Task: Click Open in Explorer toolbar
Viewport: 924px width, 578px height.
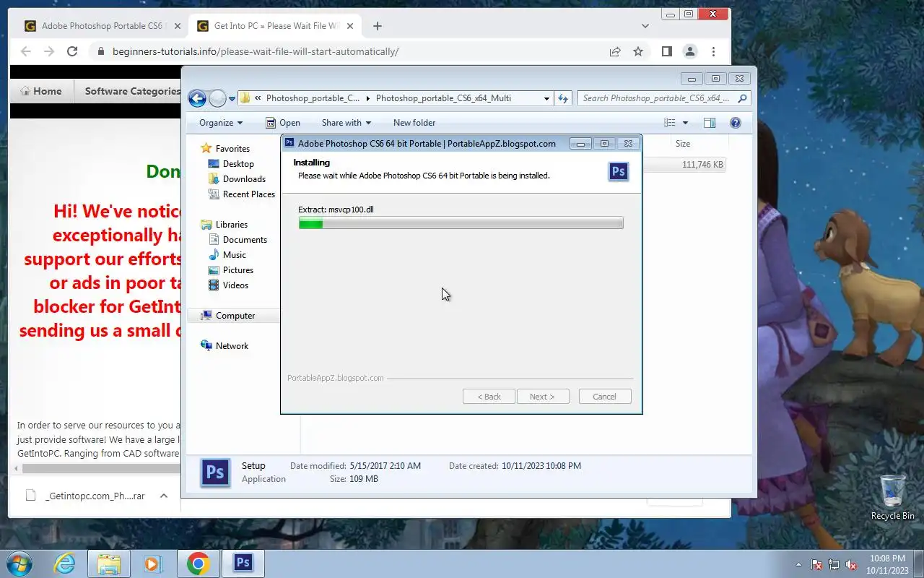Action: click(x=282, y=123)
